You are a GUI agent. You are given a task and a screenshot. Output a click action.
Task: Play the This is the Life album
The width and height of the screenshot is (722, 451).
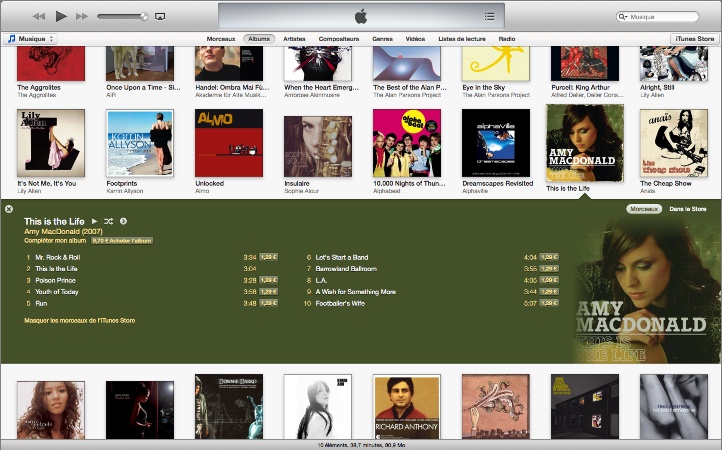click(x=94, y=221)
